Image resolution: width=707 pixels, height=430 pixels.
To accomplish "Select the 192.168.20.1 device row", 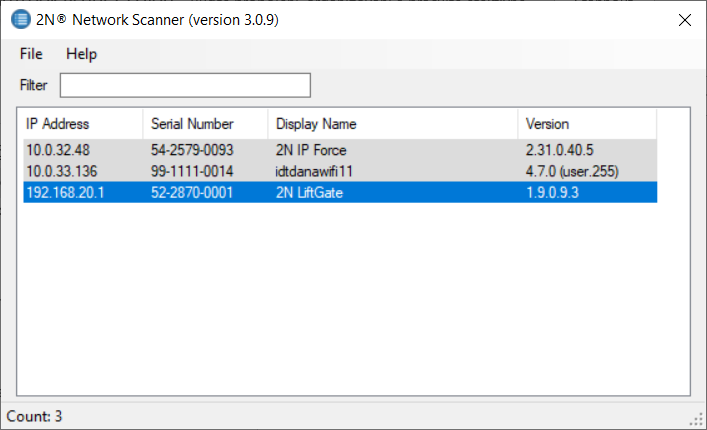I will [65, 192].
